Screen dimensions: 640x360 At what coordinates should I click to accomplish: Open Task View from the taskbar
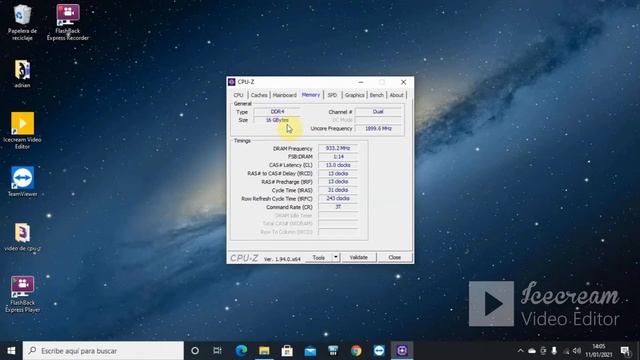(218, 351)
